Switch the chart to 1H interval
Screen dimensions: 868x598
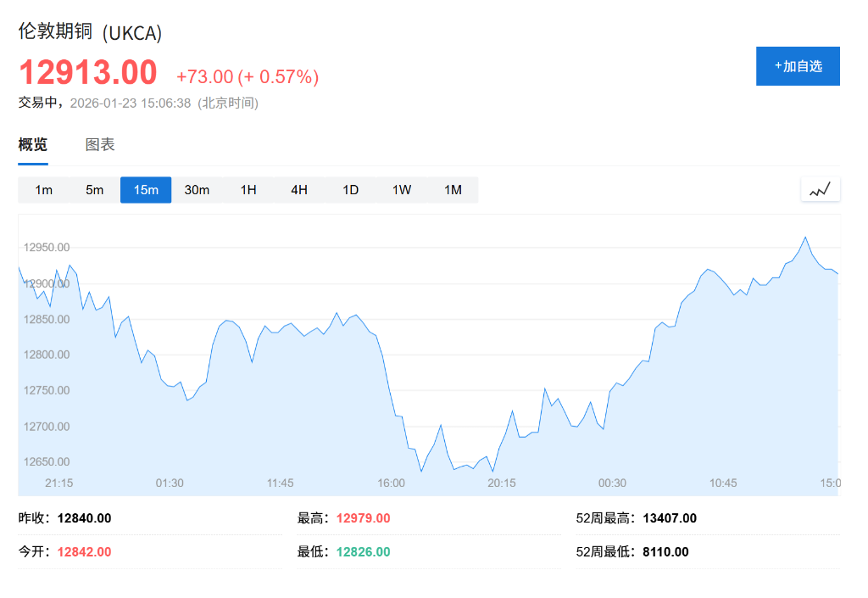[248, 189]
